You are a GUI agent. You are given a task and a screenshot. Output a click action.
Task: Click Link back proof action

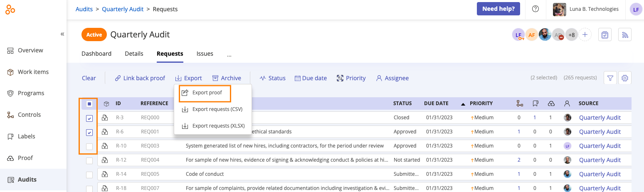click(x=140, y=78)
